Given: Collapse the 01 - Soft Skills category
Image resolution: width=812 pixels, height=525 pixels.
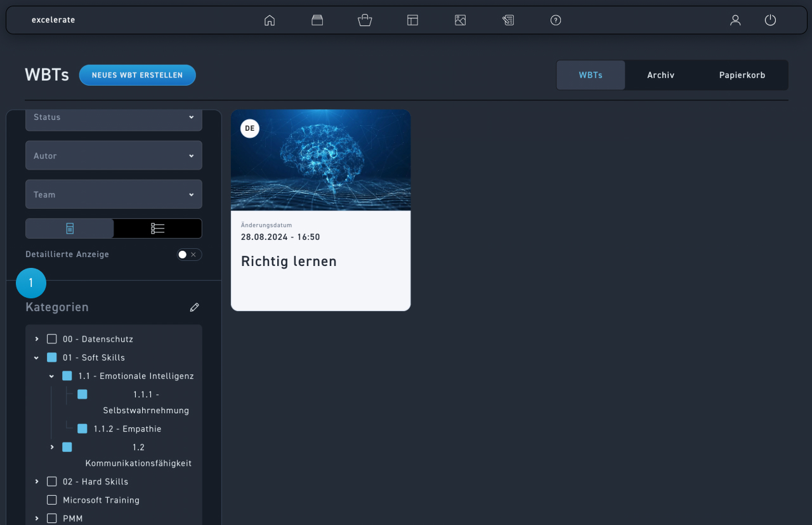Looking at the screenshot, I should 37,358.
